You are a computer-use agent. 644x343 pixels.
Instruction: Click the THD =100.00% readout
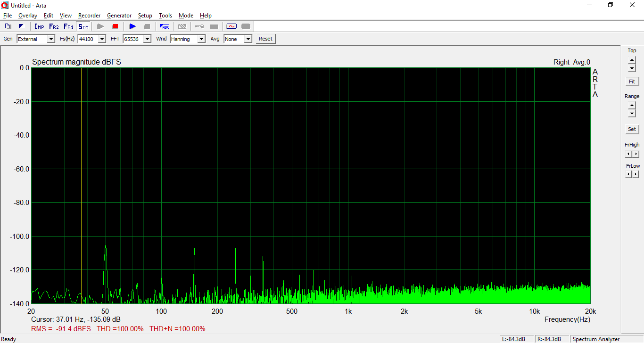(x=120, y=329)
